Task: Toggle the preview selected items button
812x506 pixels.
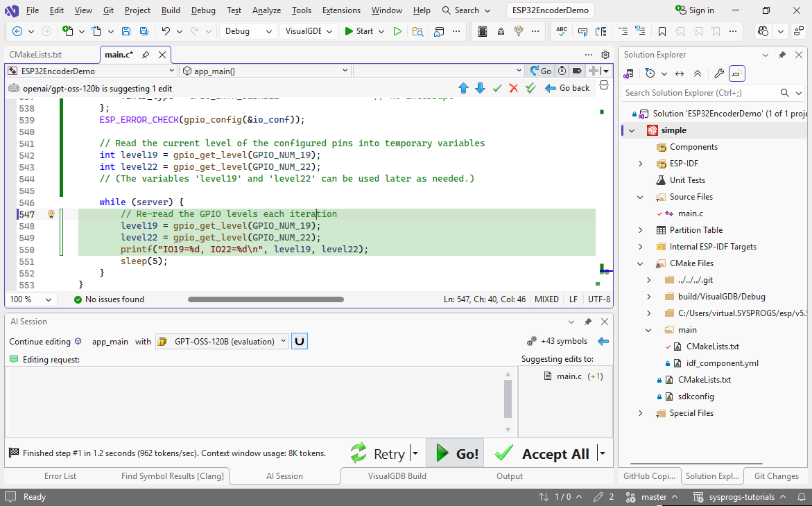Action: click(x=737, y=73)
